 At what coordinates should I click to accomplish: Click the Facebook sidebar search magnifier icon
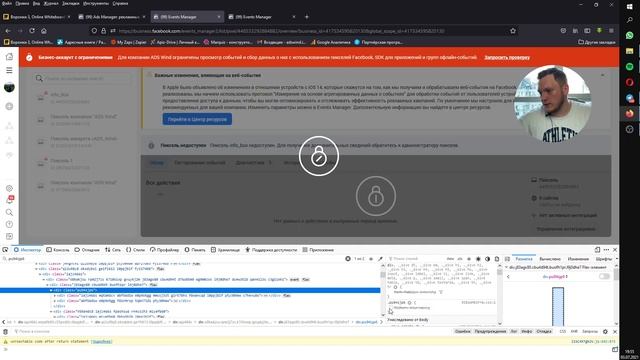tap(9, 212)
